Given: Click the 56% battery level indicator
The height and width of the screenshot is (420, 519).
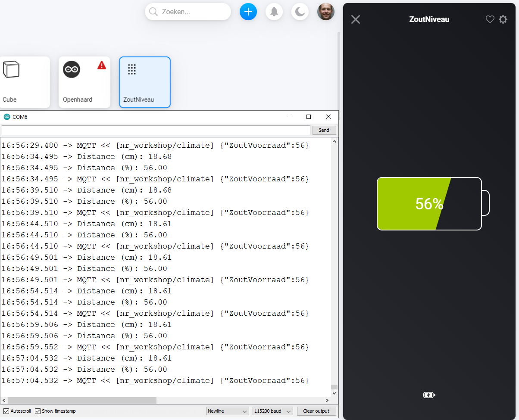Looking at the screenshot, I should 429,204.
